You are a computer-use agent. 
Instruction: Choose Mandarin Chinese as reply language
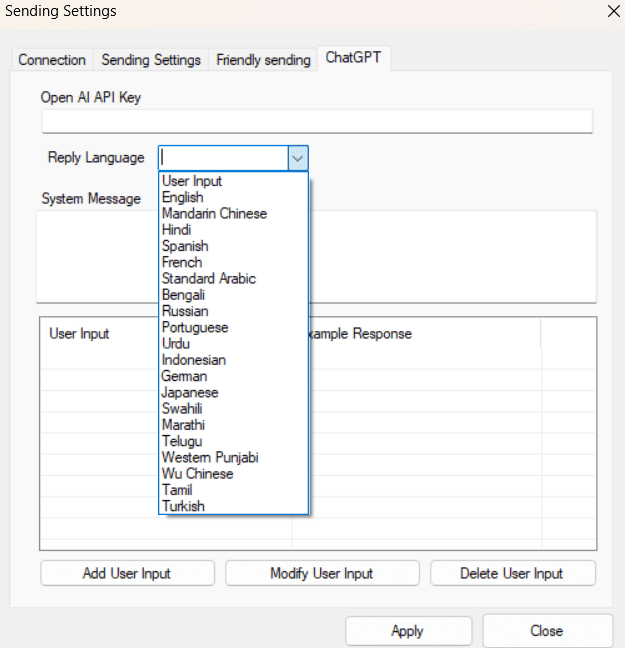pos(214,213)
